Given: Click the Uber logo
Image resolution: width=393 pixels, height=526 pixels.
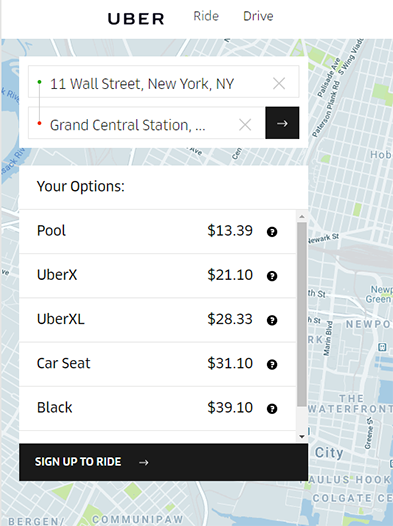Looking at the screenshot, I should pyautogui.click(x=136, y=19).
